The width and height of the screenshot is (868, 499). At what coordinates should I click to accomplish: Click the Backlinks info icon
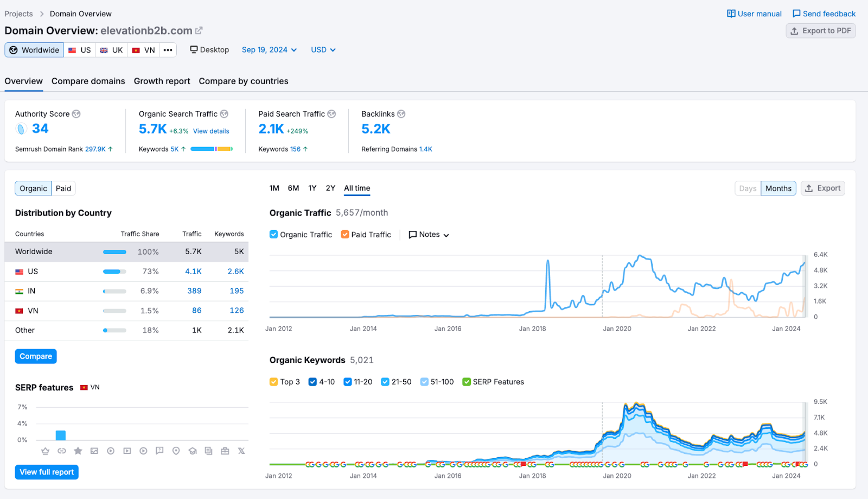[401, 114]
